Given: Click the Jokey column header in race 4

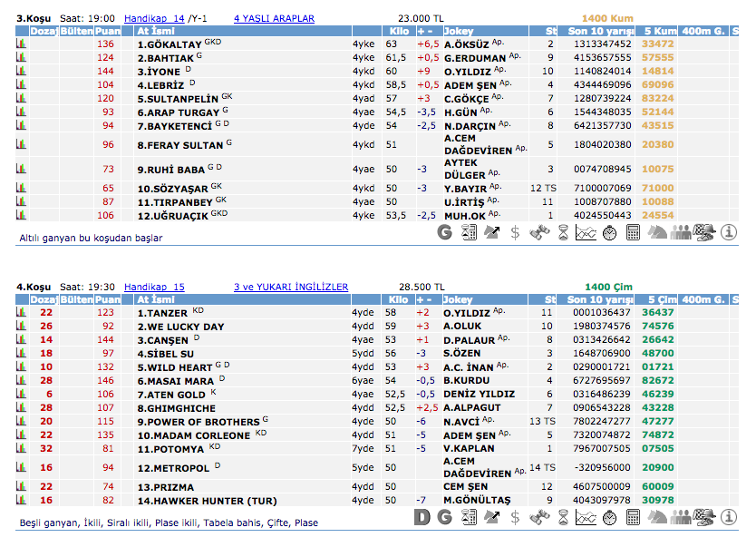Looking at the screenshot, I should click(x=458, y=299).
